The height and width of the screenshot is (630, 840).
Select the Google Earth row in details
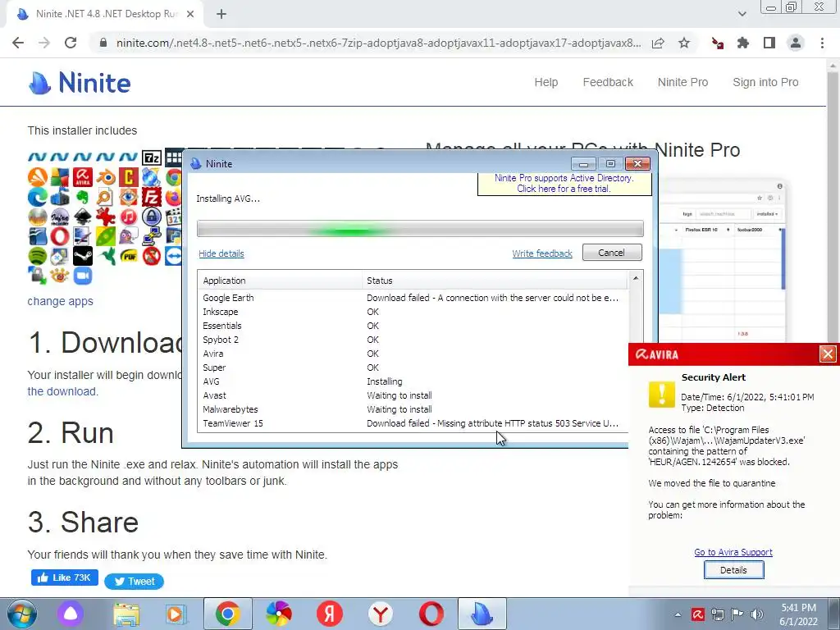tap(413, 298)
